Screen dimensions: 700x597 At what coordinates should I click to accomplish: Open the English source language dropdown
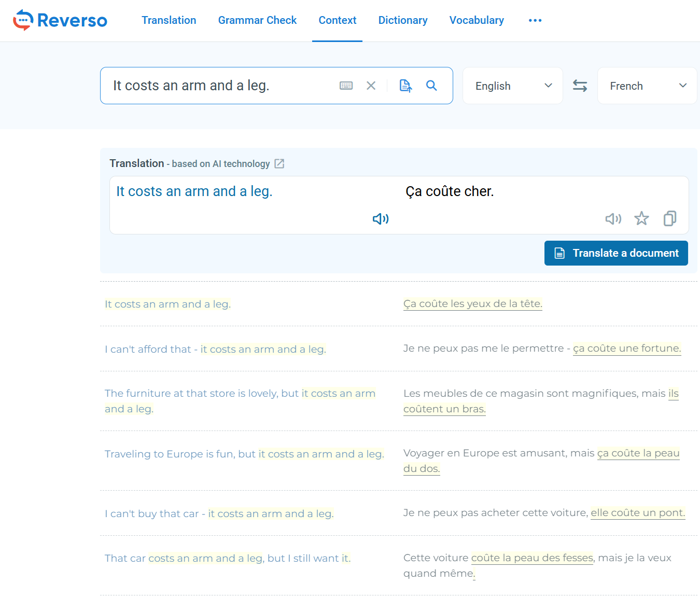click(x=512, y=86)
